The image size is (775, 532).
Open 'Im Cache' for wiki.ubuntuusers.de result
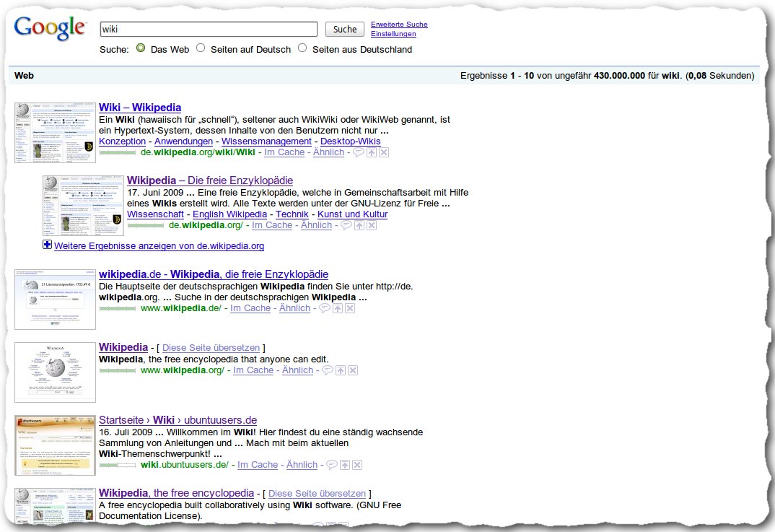click(x=258, y=465)
